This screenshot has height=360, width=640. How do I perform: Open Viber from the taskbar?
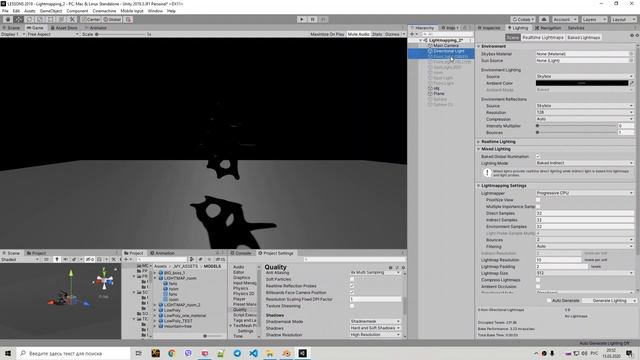pos(188,353)
